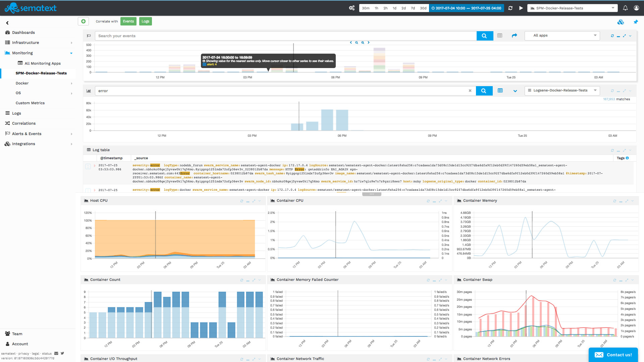Start live auto-refresh play button
The image size is (644, 362).
click(x=521, y=8)
